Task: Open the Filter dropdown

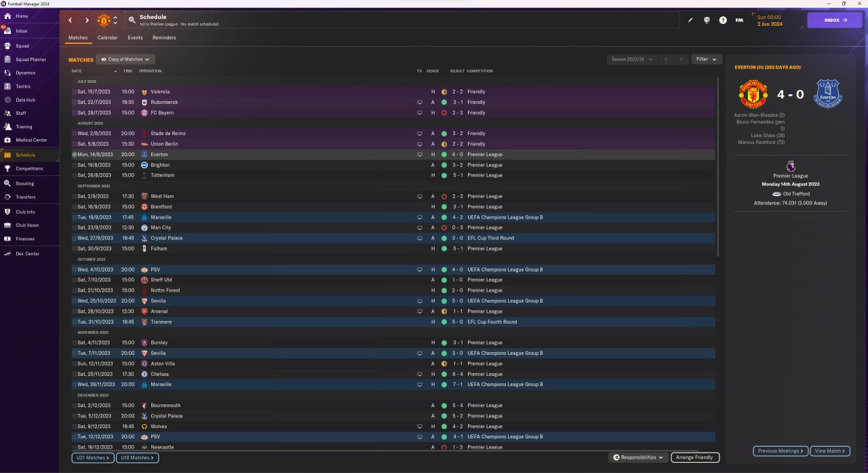Action: click(x=707, y=60)
